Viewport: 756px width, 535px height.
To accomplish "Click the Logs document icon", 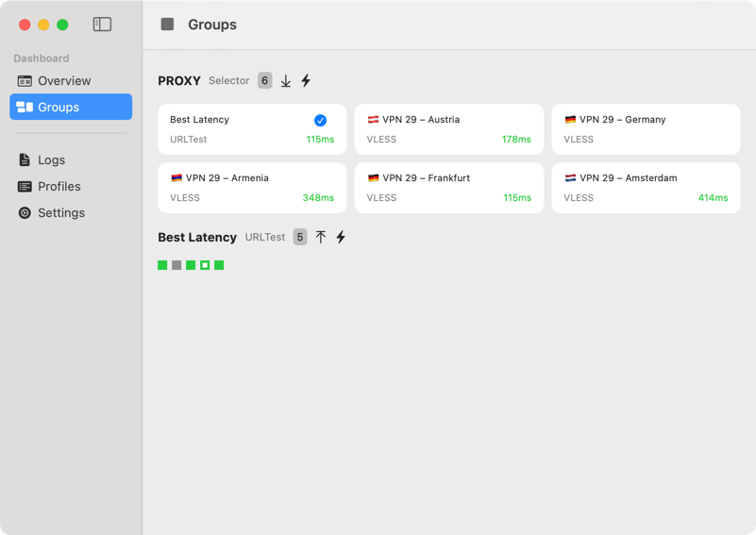I will pos(25,160).
